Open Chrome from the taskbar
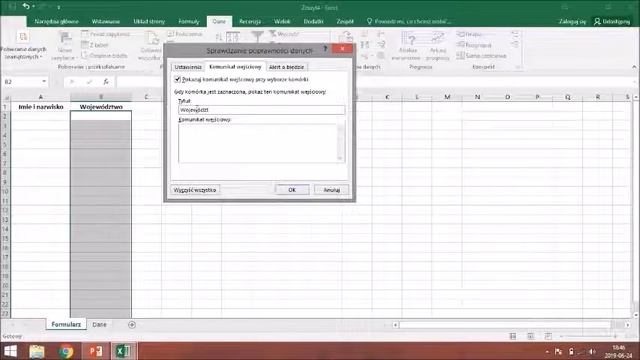This screenshot has width=640, height=360. coord(66,351)
